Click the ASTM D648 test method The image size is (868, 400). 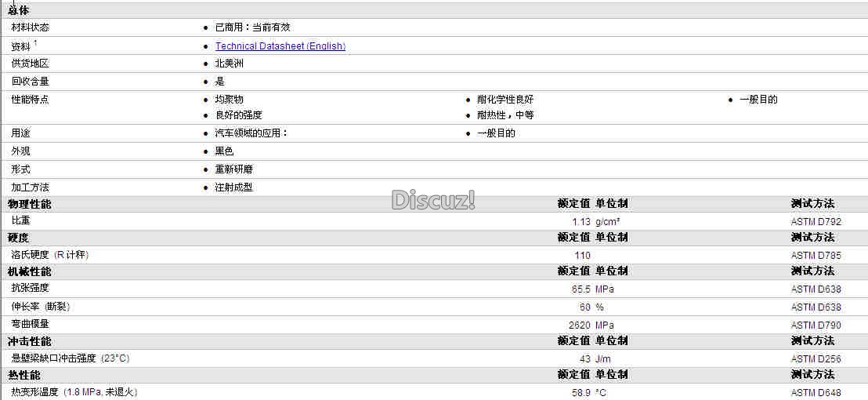tap(816, 393)
